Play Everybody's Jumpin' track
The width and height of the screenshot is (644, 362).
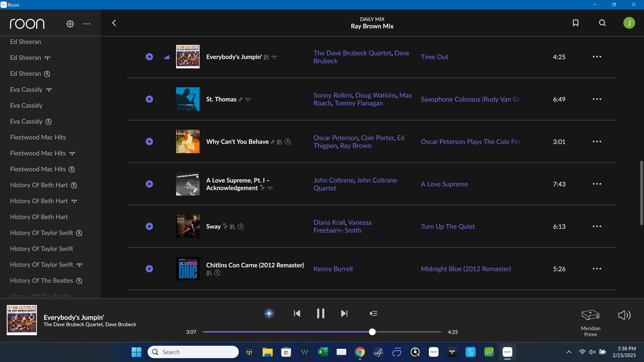pos(149,57)
